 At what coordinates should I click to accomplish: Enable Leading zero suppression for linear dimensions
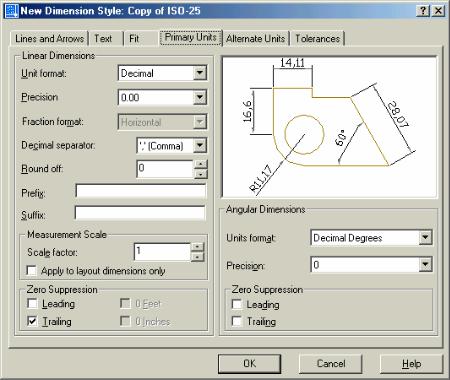coord(32,303)
